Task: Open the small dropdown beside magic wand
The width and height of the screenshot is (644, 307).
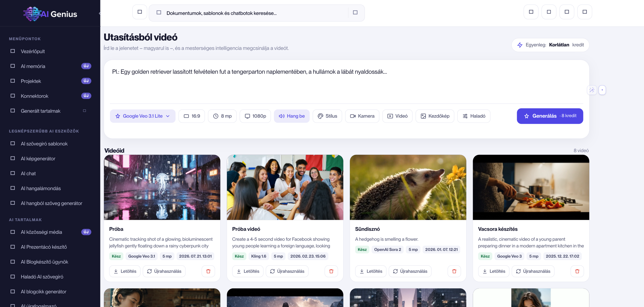Action: tap(602, 90)
